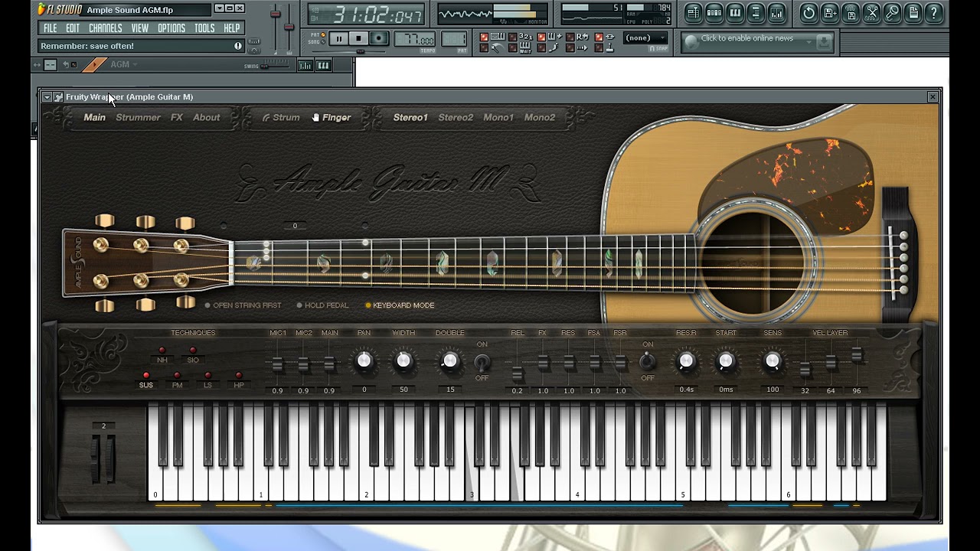Click the pitch bend wheel

coord(97,458)
